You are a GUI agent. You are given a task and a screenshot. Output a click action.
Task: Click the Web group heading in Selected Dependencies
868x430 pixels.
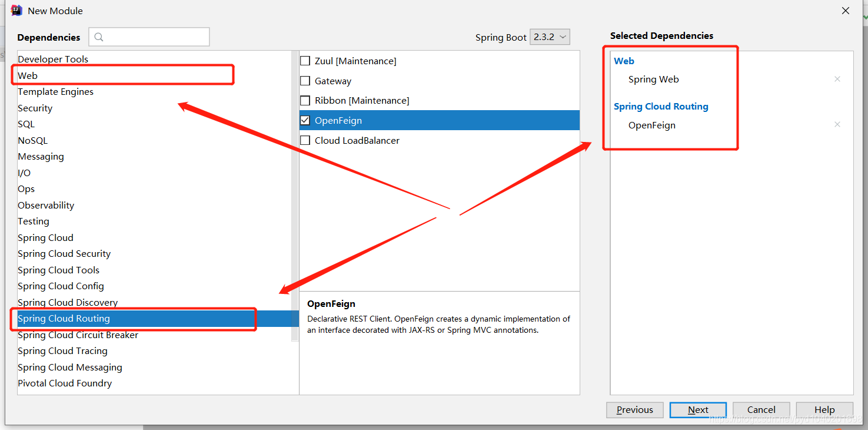click(x=624, y=61)
